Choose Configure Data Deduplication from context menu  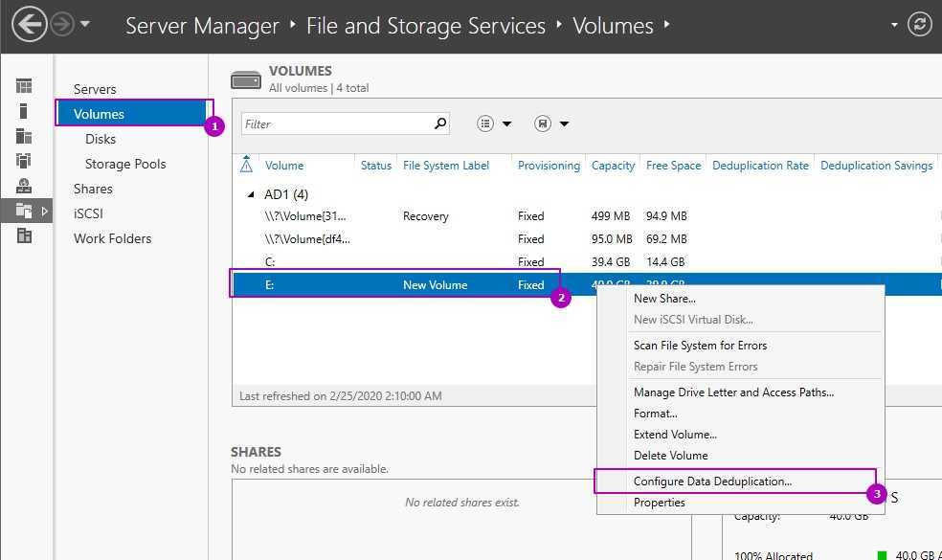[x=712, y=482]
